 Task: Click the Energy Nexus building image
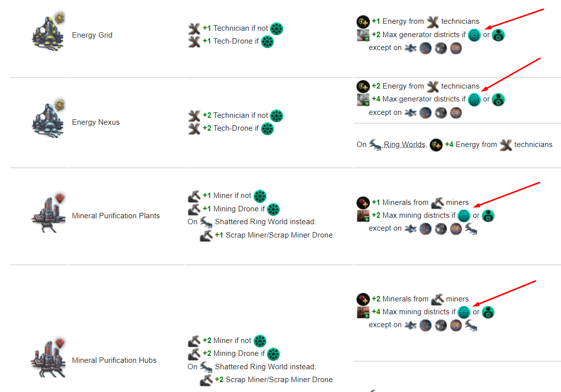tap(49, 119)
